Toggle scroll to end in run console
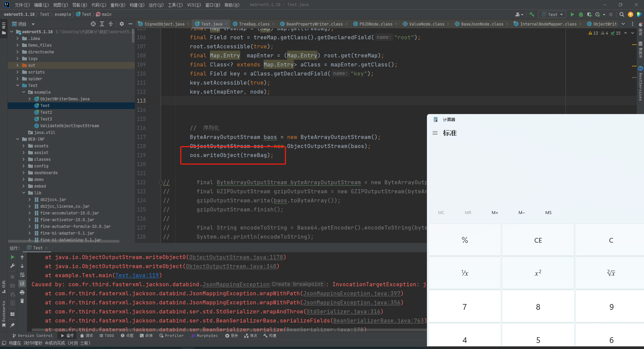Image resolution: width=644 pixels, height=349 pixels. tap(22, 284)
